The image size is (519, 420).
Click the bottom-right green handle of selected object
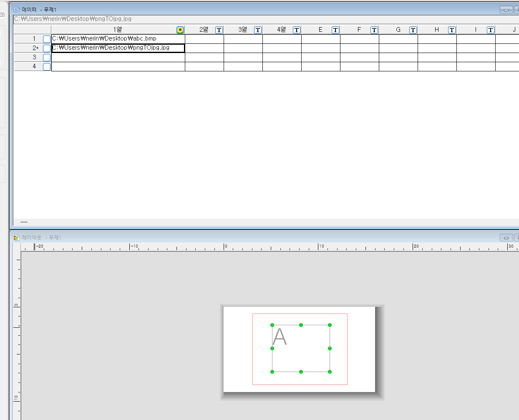(x=330, y=372)
